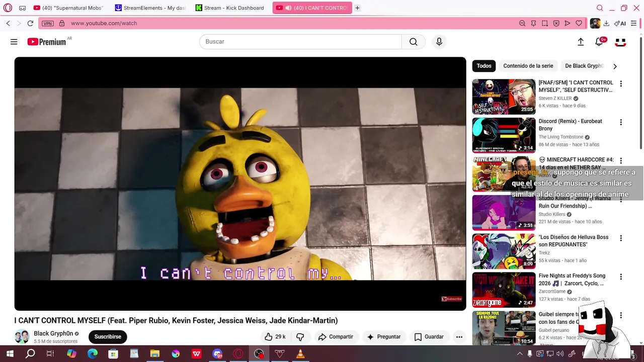Open the Opera GX Corner gamepad icon
Viewport: 644px width, 362px height.
23,8
